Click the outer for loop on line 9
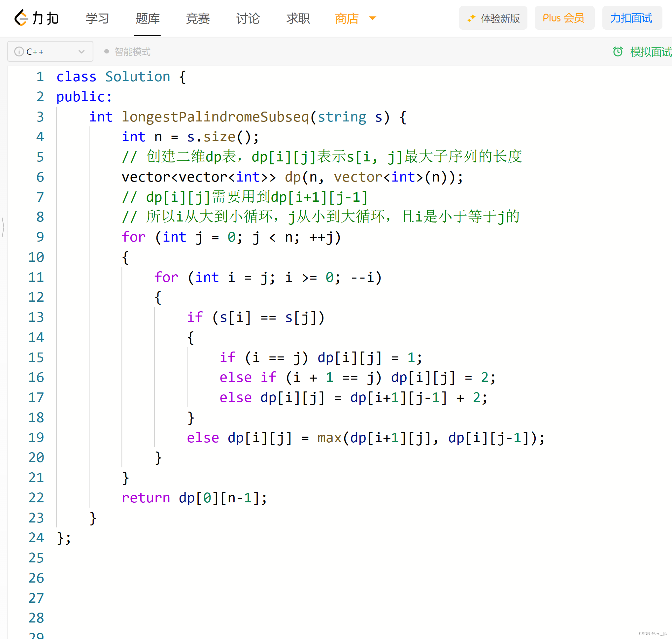672x639 pixels. (x=231, y=237)
